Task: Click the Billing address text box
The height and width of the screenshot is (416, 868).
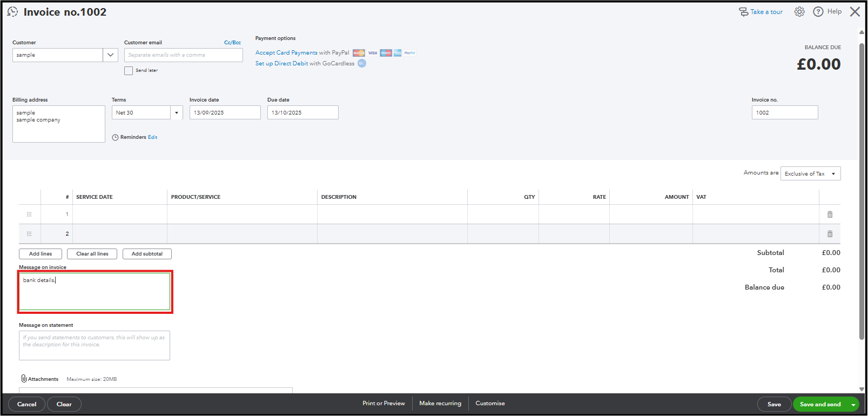Action: click(59, 124)
